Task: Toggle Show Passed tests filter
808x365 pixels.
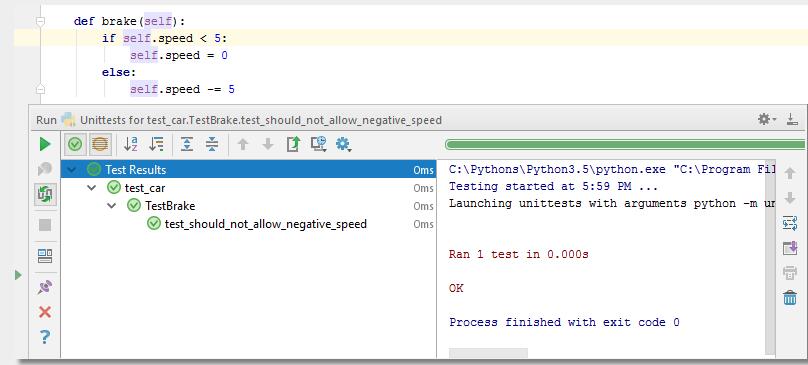Action: point(75,144)
